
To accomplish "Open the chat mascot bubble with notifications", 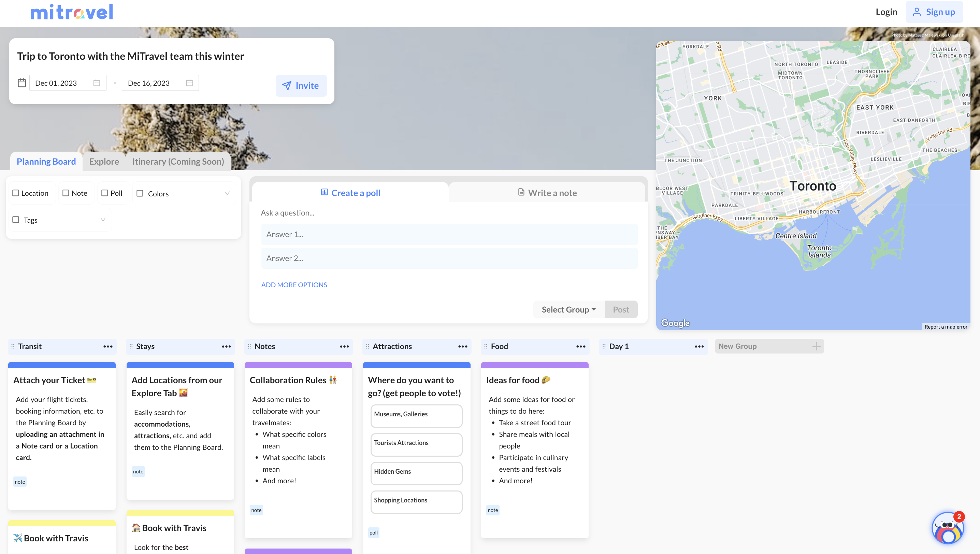I will [x=947, y=528].
